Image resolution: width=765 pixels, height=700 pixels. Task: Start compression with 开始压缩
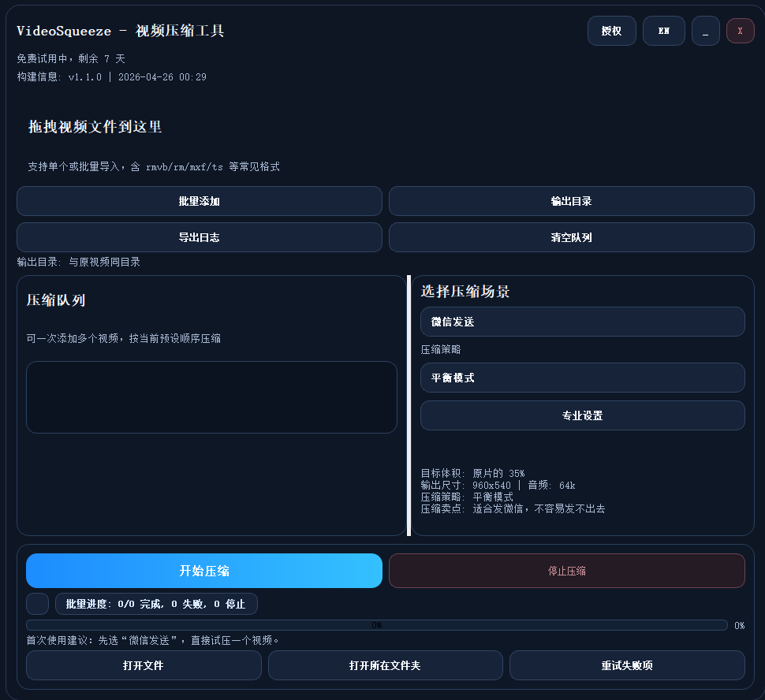(204, 571)
